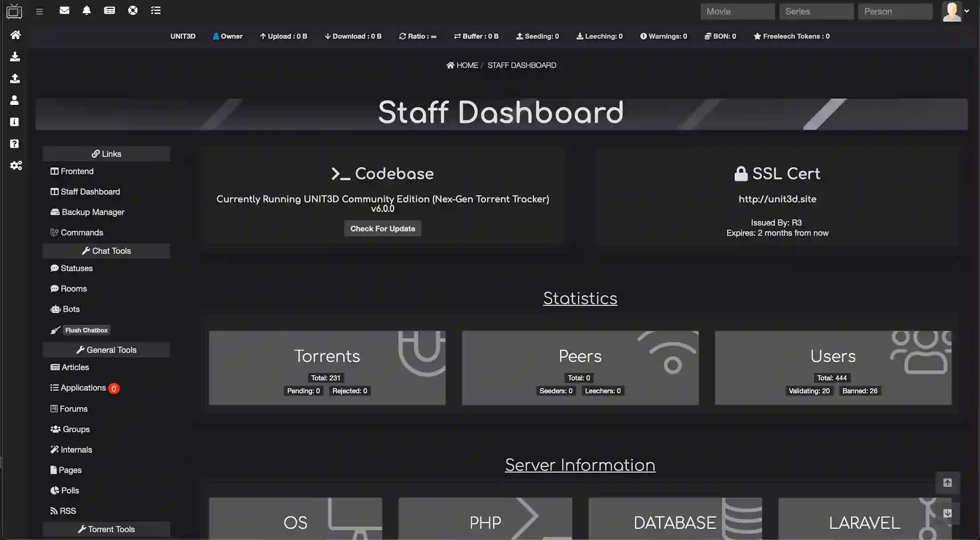Click the Flush Chatbox button
980x540 pixels.
pos(86,330)
